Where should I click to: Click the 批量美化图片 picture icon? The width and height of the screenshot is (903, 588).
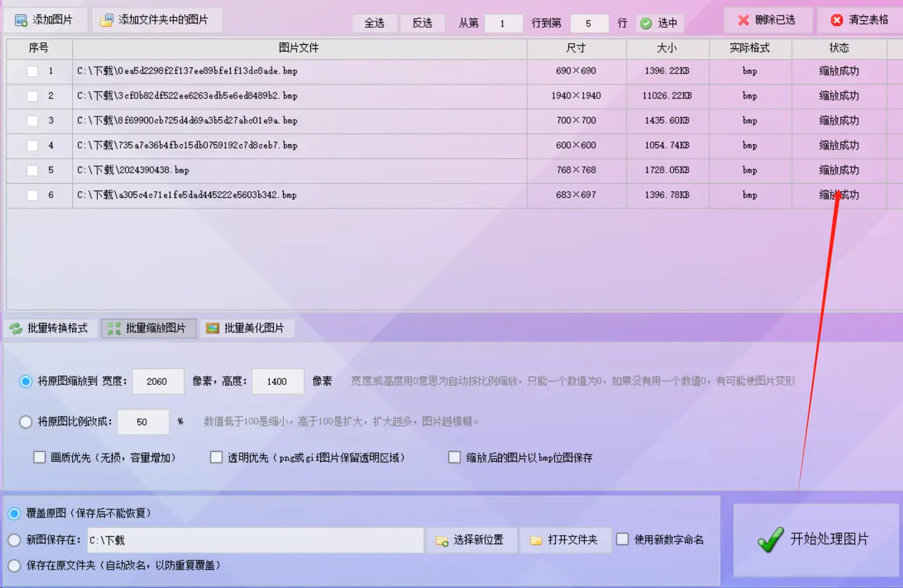point(212,328)
